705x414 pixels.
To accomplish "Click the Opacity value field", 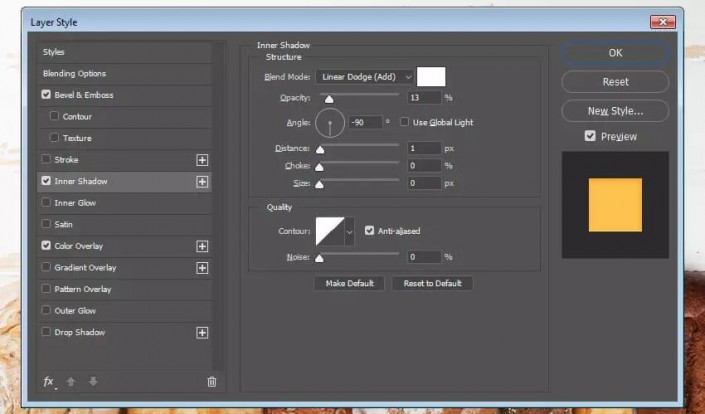I will click(424, 98).
